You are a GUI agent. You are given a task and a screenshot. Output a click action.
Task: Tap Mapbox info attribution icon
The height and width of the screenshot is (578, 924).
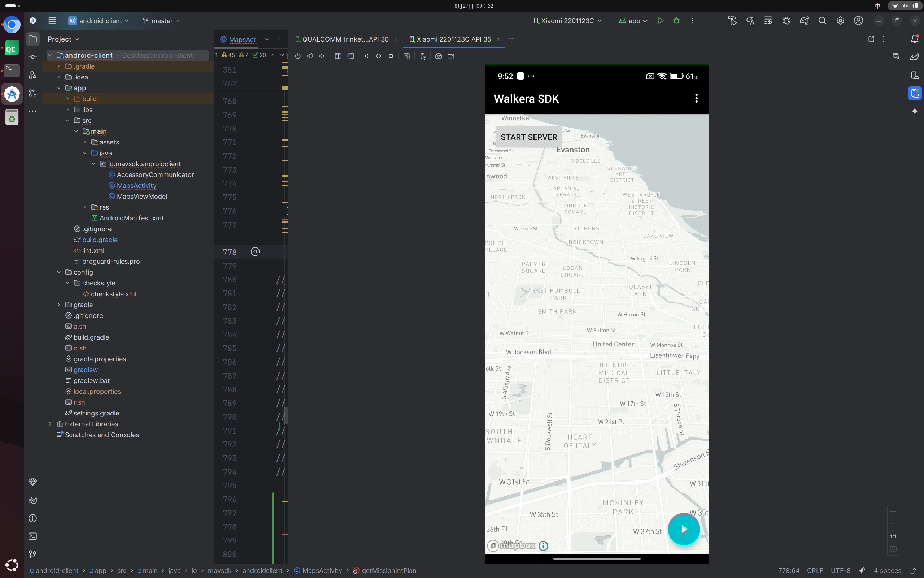pyautogui.click(x=543, y=546)
